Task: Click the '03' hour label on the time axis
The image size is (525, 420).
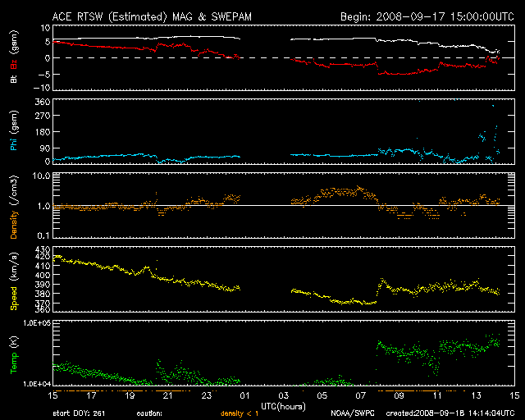Action: [x=283, y=396]
